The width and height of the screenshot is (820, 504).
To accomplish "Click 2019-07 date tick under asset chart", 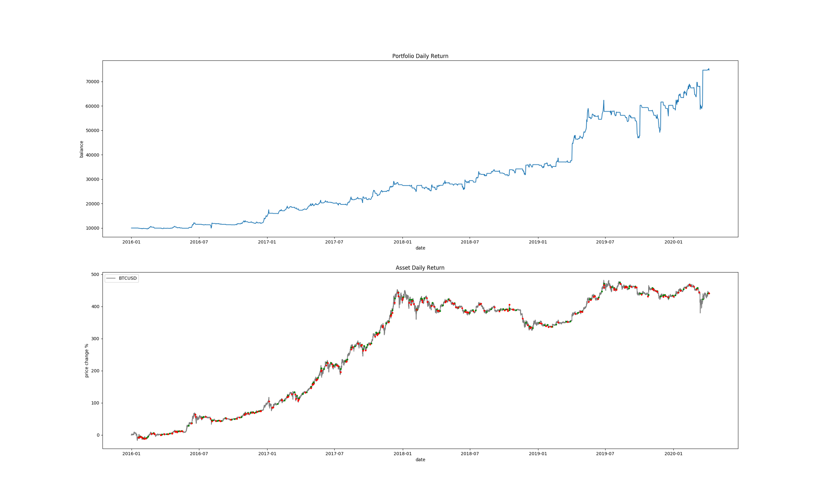I will click(x=605, y=454).
